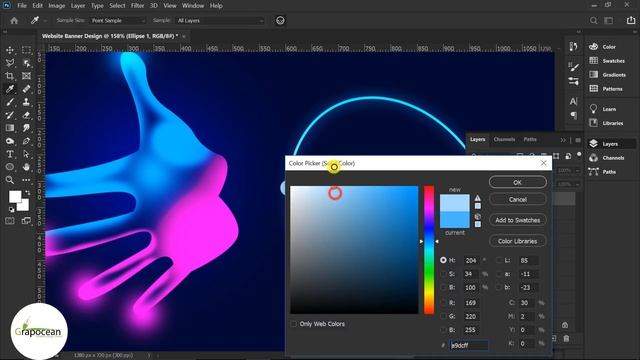Select the Eyedropper tool in the toolbox
Viewport: 640px width, 360px height.
[x=10, y=89]
